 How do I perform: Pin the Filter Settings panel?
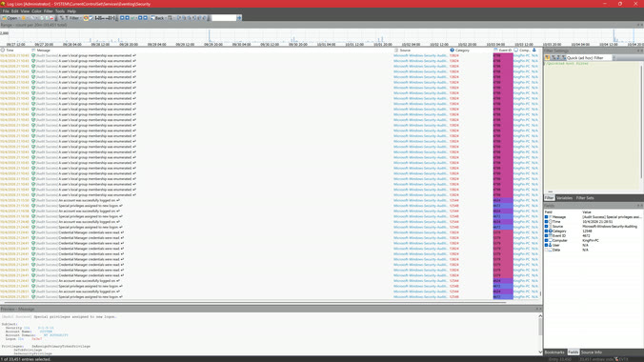pos(638,50)
